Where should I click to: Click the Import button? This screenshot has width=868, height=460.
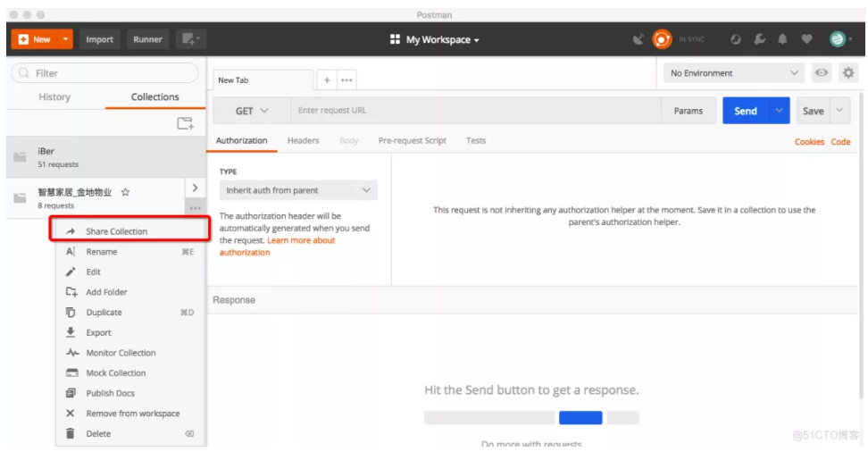[100, 39]
